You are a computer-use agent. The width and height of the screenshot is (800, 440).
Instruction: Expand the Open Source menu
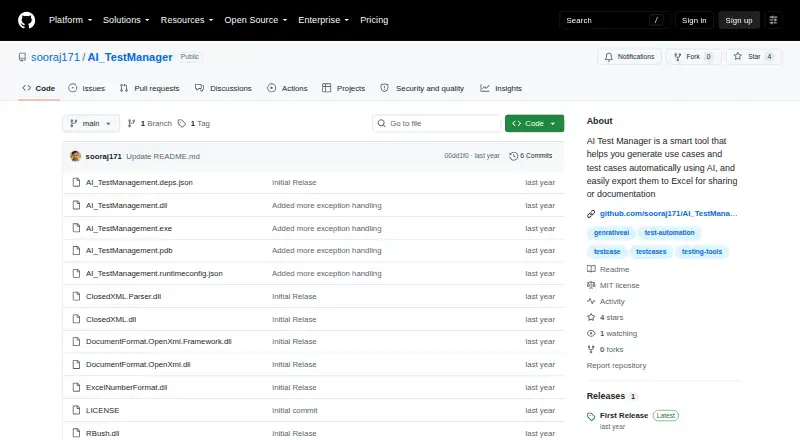pyautogui.click(x=256, y=20)
